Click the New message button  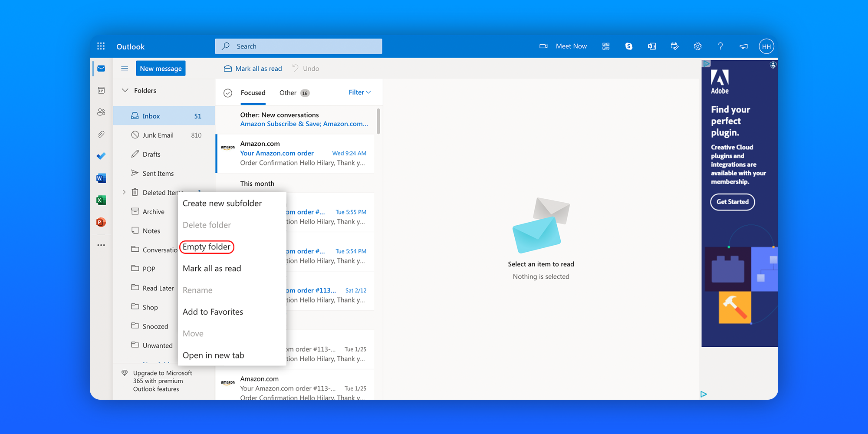click(161, 68)
